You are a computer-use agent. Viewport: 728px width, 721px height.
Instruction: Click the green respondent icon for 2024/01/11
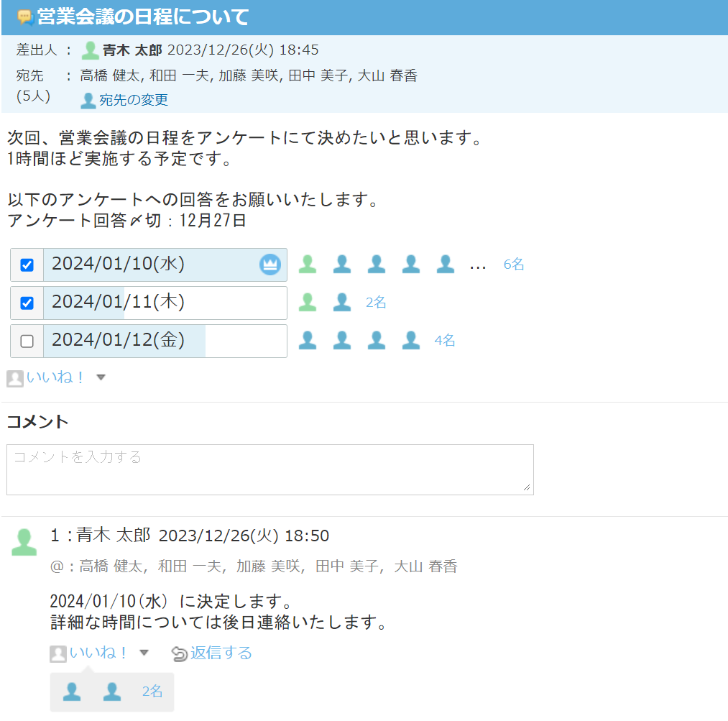click(308, 302)
